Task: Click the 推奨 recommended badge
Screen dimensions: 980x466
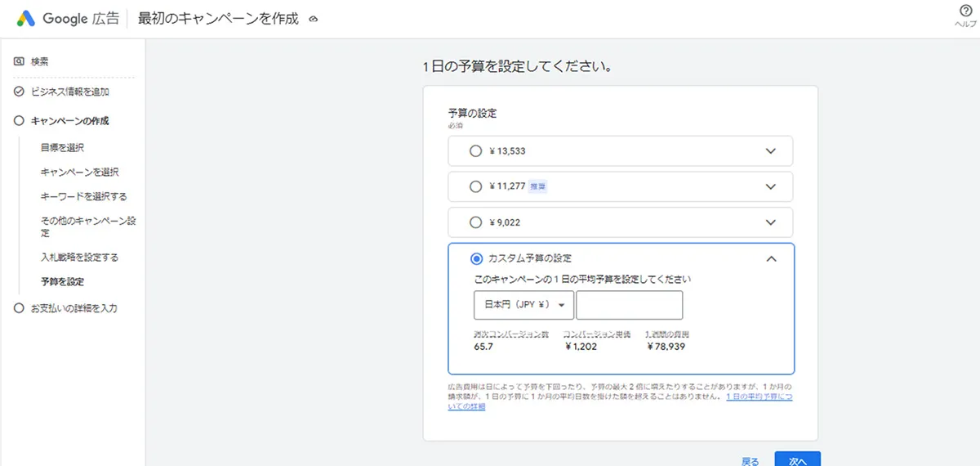Action: coord(537,186)
